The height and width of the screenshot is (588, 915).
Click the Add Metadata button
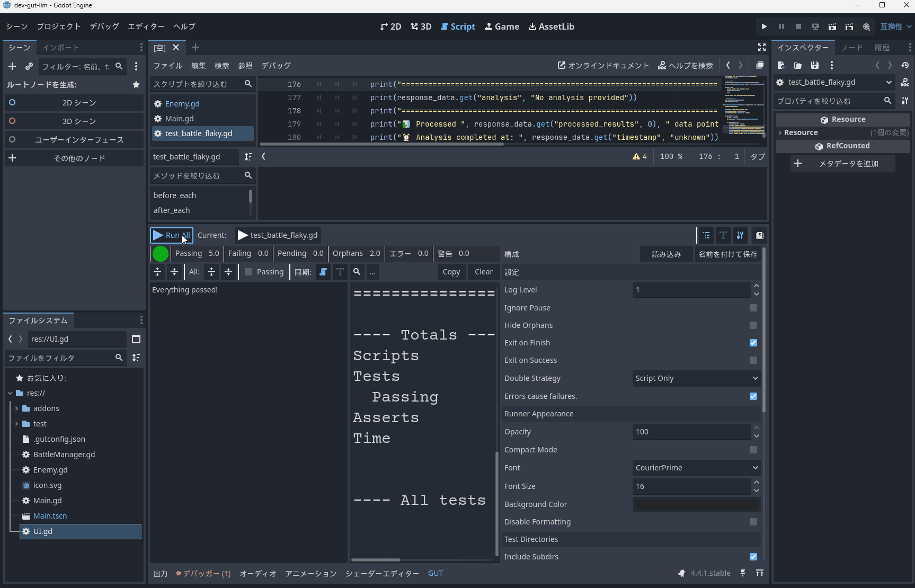(x=843, y=164)
